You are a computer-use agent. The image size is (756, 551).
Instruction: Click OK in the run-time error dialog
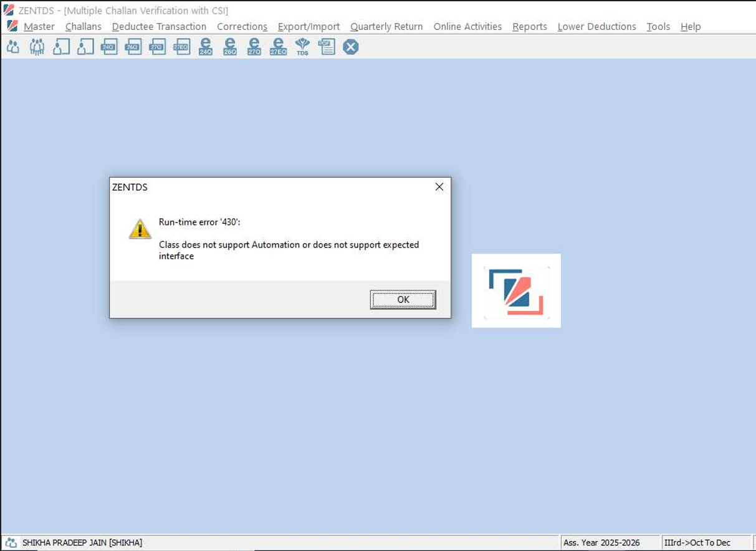click(403, 300)
